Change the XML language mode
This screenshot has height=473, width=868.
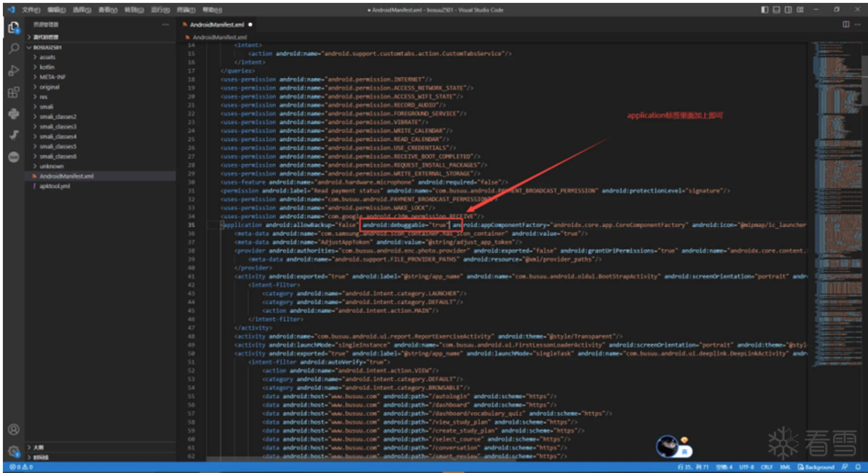(785, 467)
